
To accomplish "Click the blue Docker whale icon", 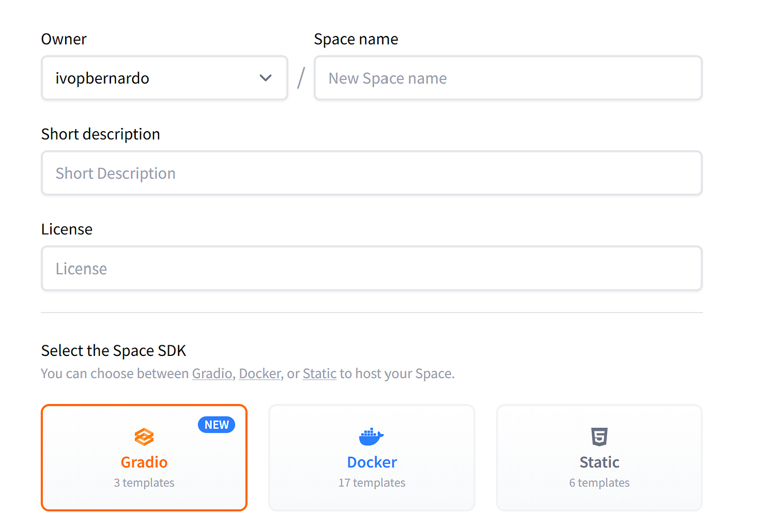I will click(371, 437).
